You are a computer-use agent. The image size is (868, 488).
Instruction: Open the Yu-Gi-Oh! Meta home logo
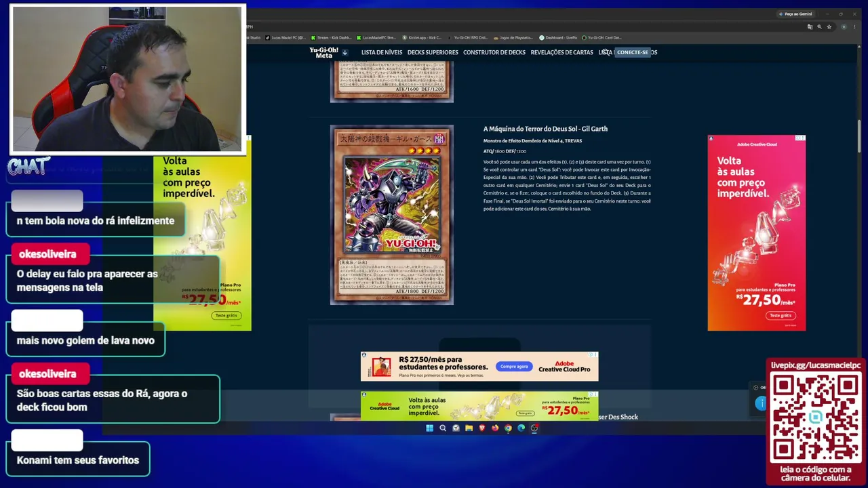pyautogui.click(x=324, y=52)
